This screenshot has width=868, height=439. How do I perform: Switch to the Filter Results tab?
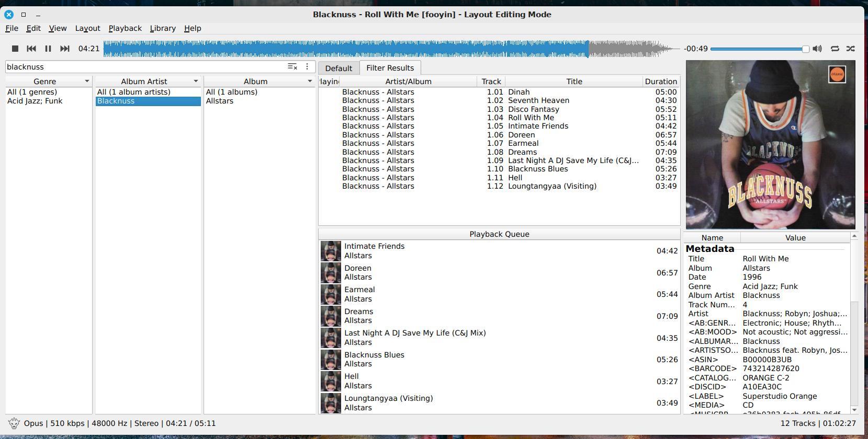pos(390,67)
